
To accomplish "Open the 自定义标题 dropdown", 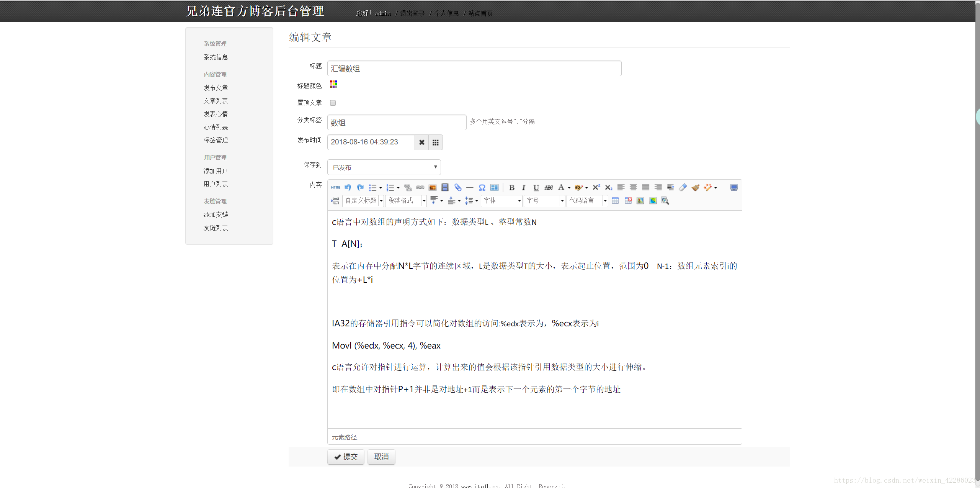I will click(363, 201).
